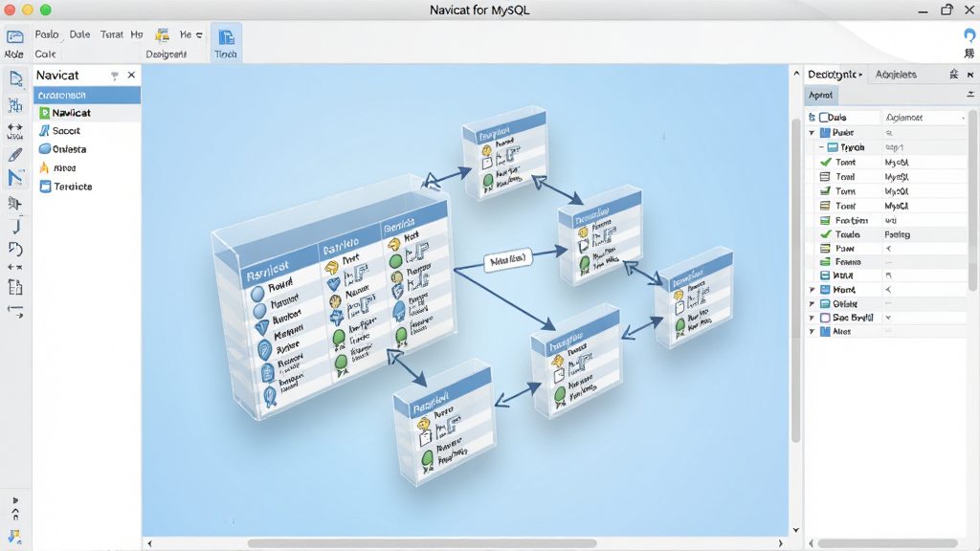Click the swap arrows icon in the left toolbar

tap(15, 311)
